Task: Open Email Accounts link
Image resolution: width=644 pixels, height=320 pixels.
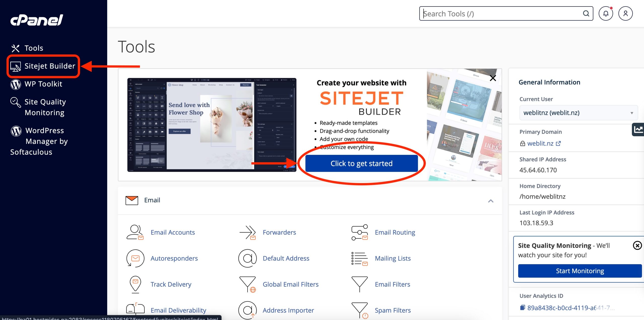Action: (x=173, y=232)
